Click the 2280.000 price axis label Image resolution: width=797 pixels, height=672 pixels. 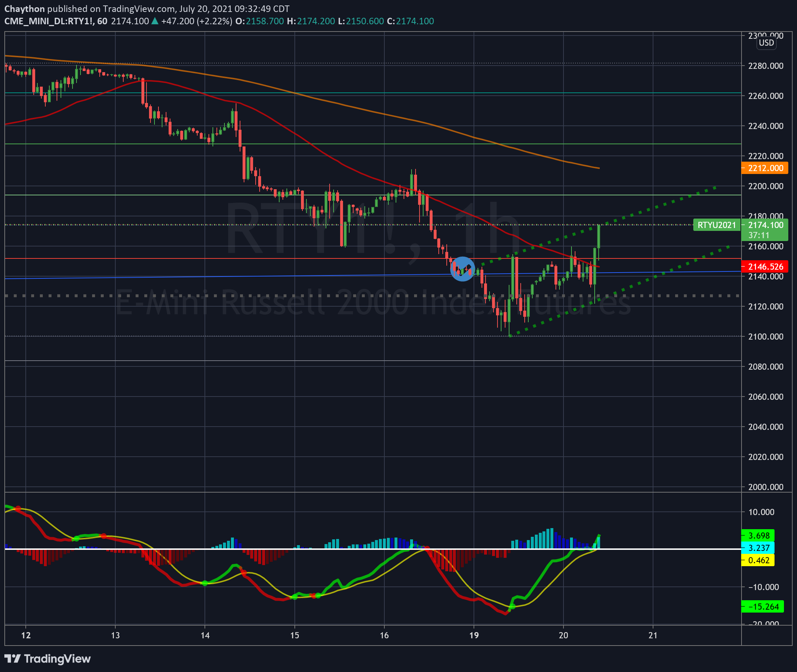pos(766,66)
